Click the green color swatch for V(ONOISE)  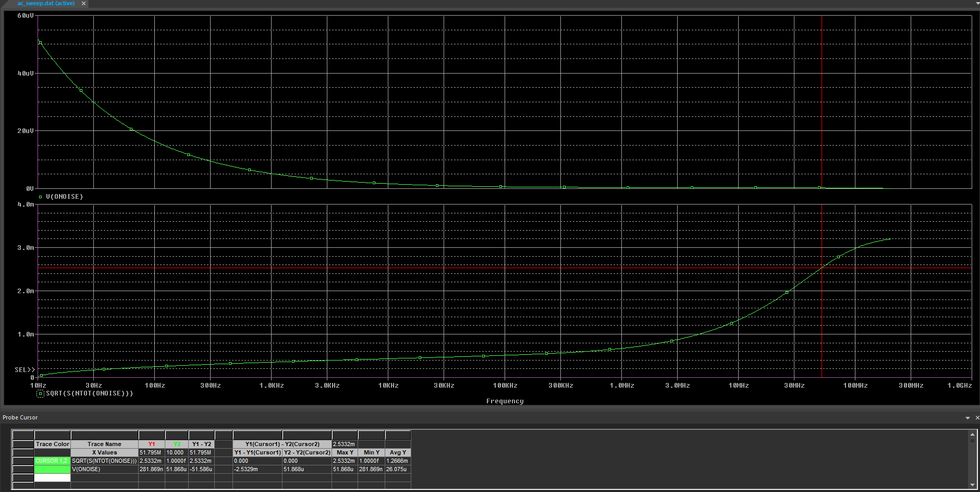pyautogui.click(x=52, y=469)
